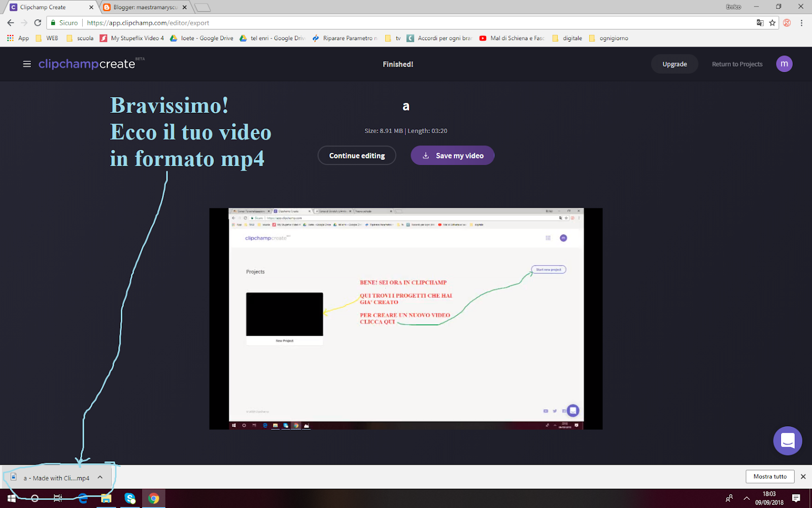The image size is (812, 508).
Task: Expand the download item options arrow
Action: [x=100, y=477]
